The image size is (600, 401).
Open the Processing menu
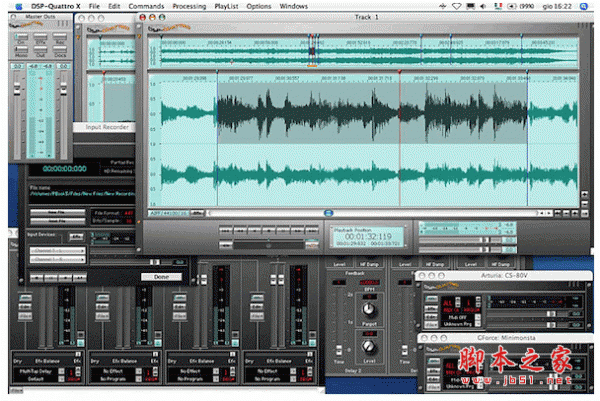tap(189, 6)
